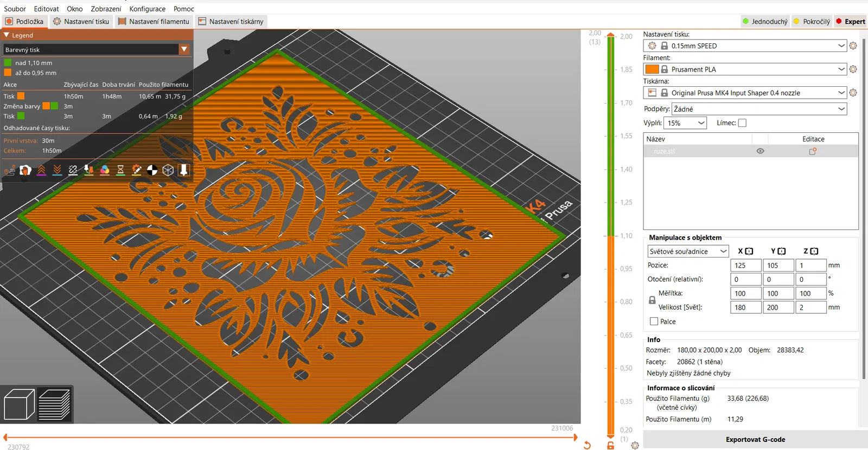Enable the Palce checkbox

(x=654, y=322)
